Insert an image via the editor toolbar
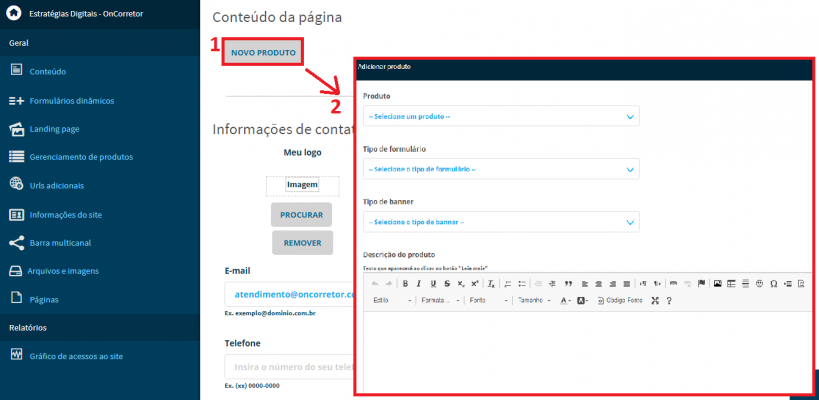 tap(717, 284)
